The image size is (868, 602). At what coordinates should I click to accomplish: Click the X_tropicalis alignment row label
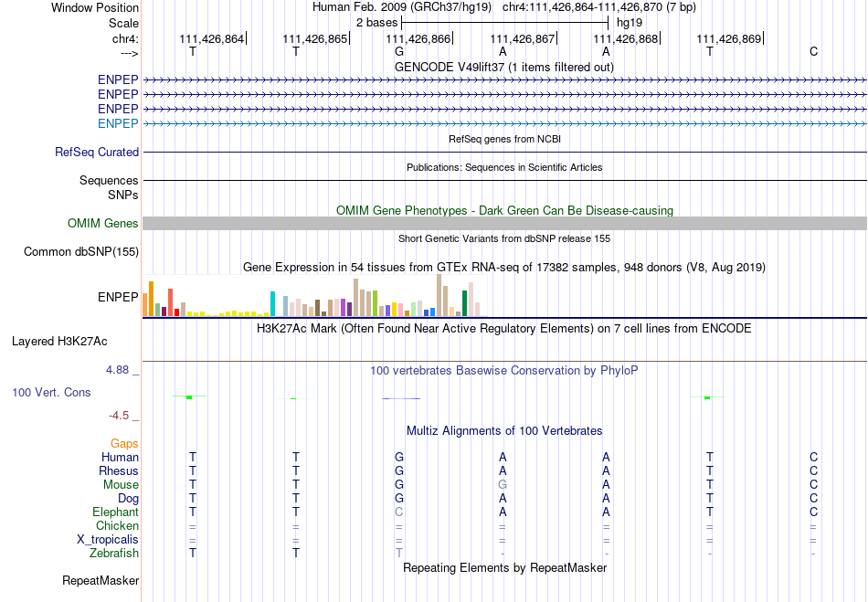click(108, 540)
